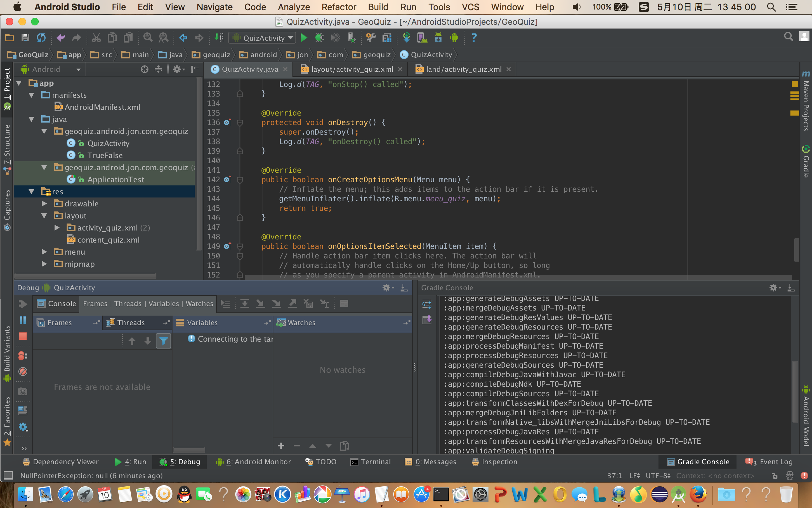The height and width of the screenshot is (508, 812).
Task: Click the debug camera thread dump icon
Action: tap(23, 391)
